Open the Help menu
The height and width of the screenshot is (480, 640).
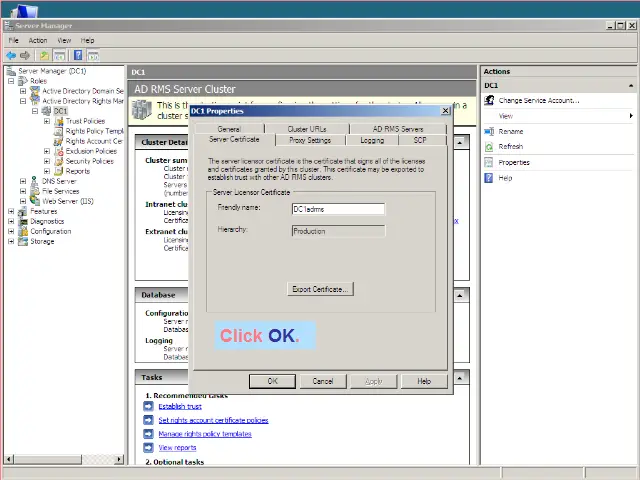coord(87,40)
